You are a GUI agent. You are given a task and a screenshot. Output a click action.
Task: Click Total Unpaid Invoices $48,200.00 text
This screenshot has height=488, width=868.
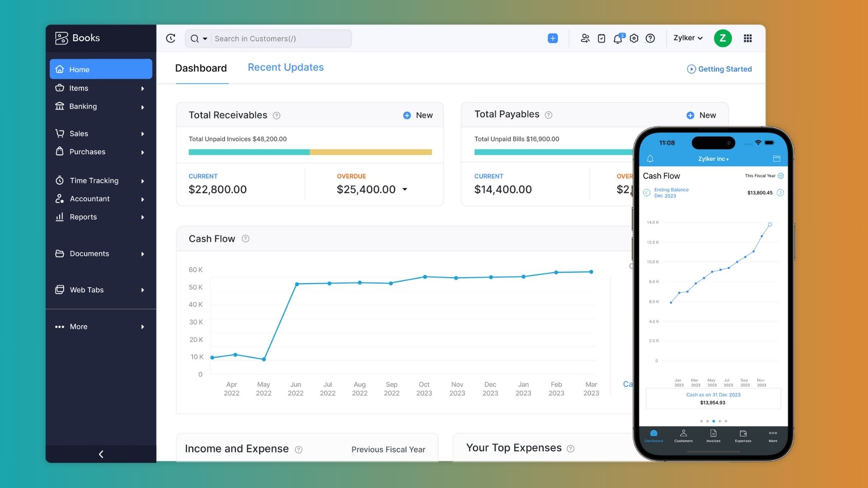[238, 139]
